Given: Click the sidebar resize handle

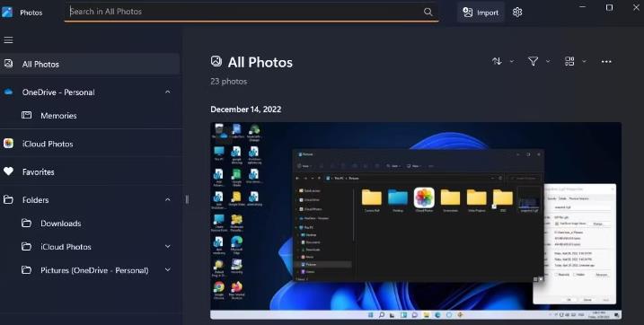Looking at the screenshot, I should coord(188,200).
